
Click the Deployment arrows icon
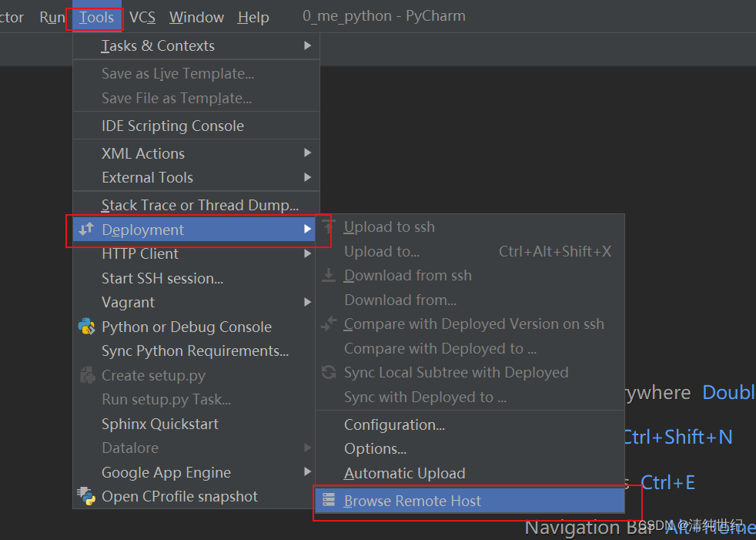(x=86, y=230)
